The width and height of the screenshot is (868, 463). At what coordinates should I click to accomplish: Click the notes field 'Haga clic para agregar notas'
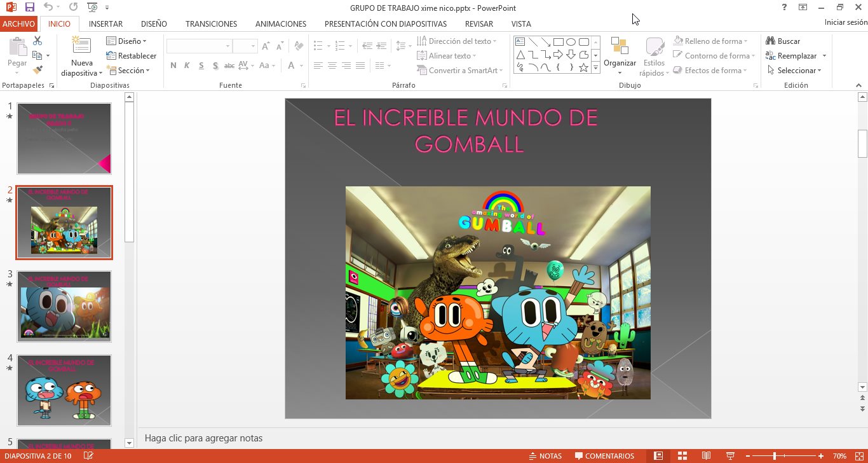[203, 438]
